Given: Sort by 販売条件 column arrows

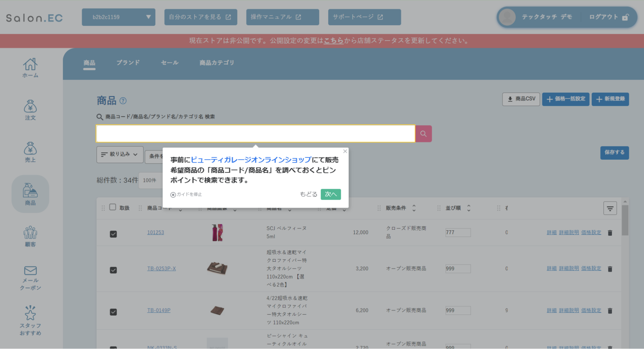Looking at the screenshot, I should [x=414, y=208].
